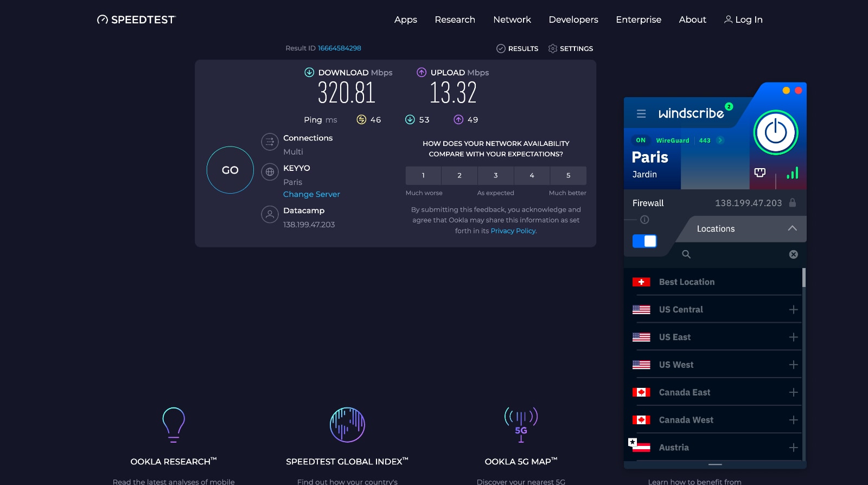
Task: Expand the US East location
Action: pos(793,337)
